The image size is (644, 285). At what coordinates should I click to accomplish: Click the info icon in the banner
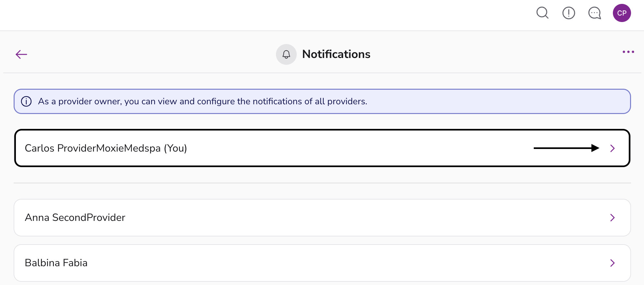[26, 101]
